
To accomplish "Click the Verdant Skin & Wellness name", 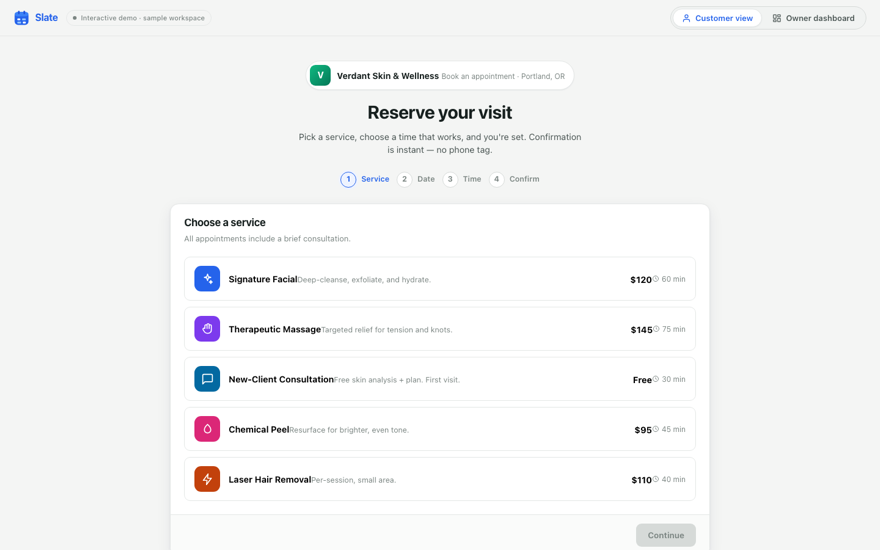I will coord(388,76).
